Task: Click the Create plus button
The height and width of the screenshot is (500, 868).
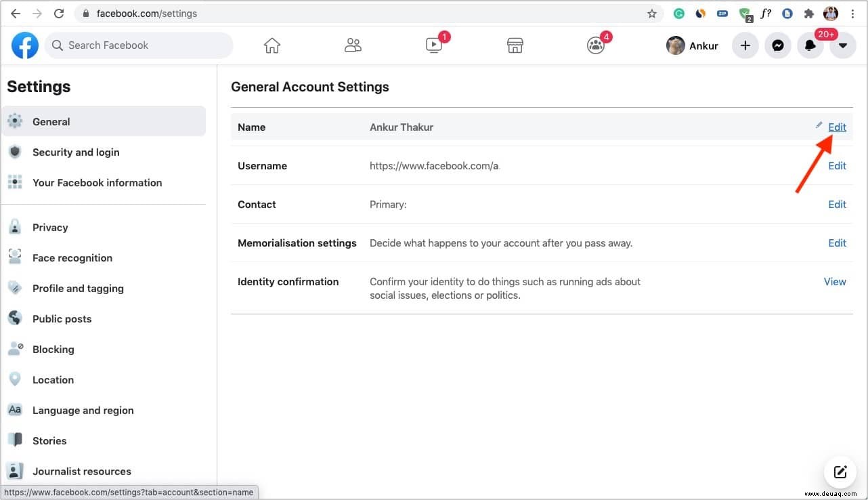Action: [x=745, y=45]
